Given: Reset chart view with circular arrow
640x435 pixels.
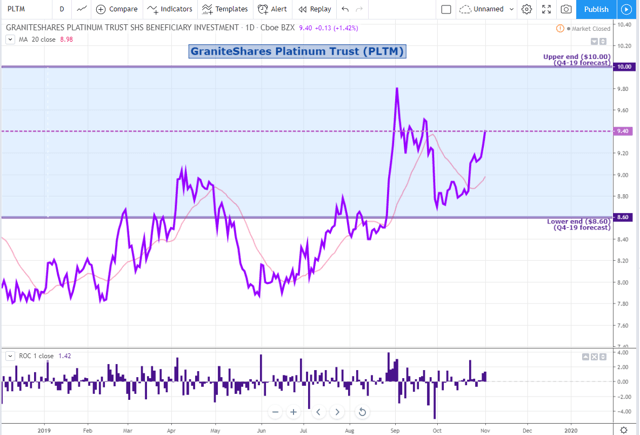Looking at the screenshot, I should [x=362, y=412].
